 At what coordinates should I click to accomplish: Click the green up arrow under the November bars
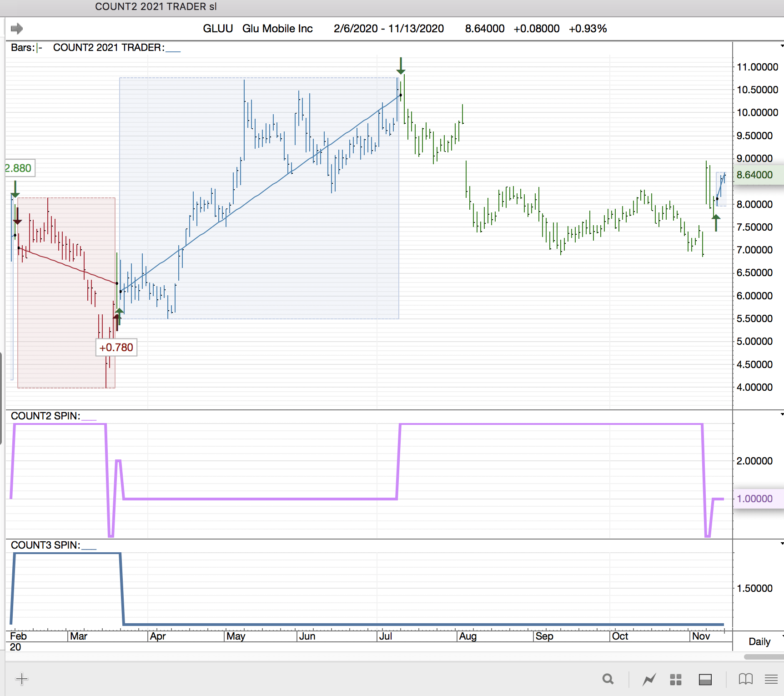click(x=716, y=223)
